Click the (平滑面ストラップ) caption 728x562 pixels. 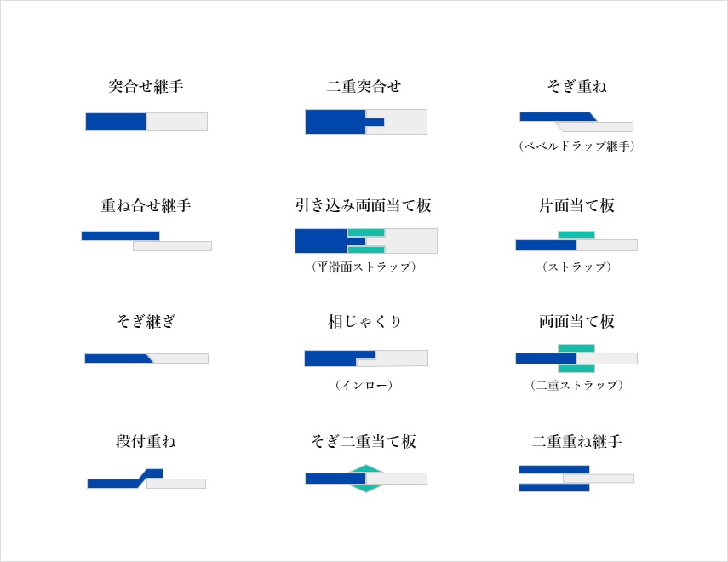click(x=364, y=267)
